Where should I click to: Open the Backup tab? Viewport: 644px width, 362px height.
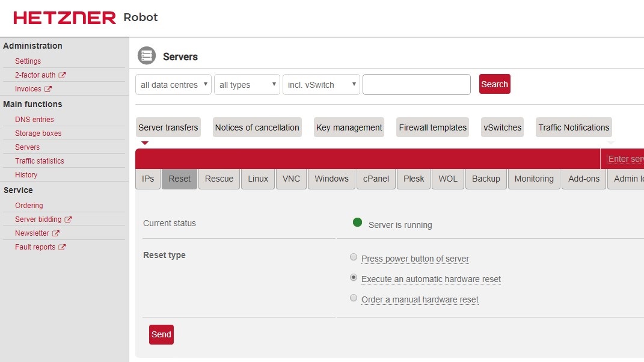point(486,179)
